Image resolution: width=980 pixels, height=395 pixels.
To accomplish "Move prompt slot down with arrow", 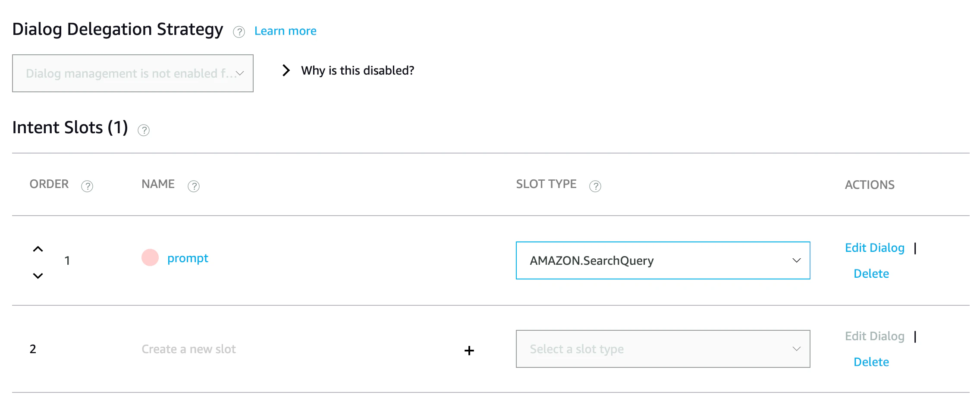I will [x=38, y=276].
